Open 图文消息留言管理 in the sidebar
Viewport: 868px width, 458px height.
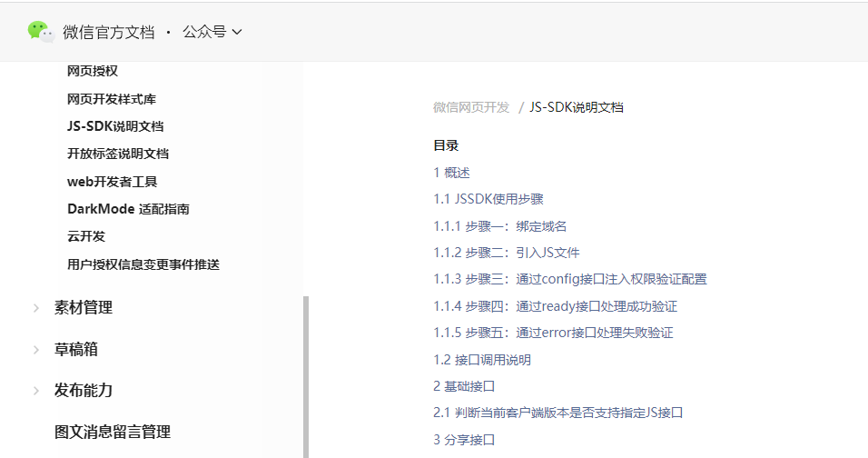pos(113,432)
